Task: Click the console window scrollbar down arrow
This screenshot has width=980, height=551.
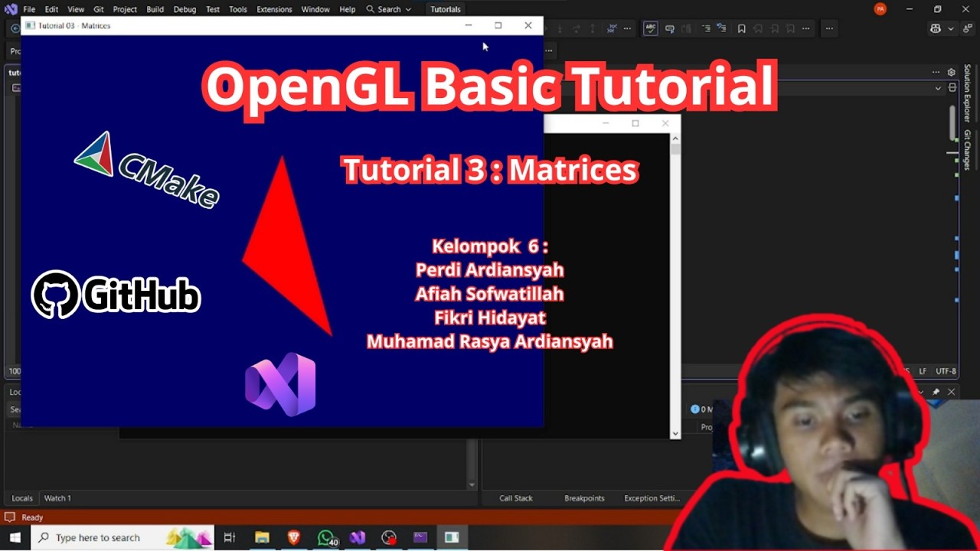Action: 675,433
